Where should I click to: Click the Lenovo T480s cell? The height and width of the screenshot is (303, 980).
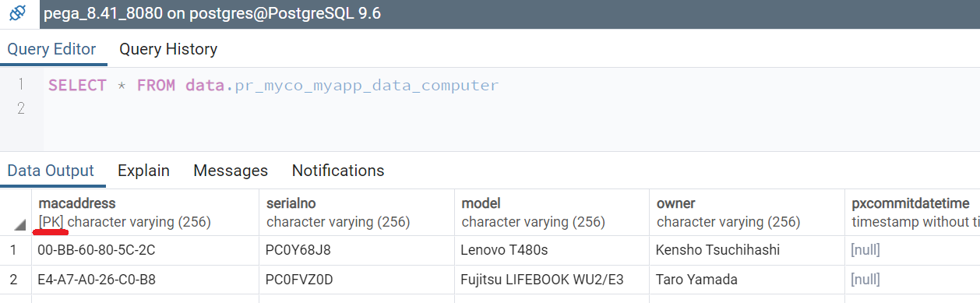552,250
